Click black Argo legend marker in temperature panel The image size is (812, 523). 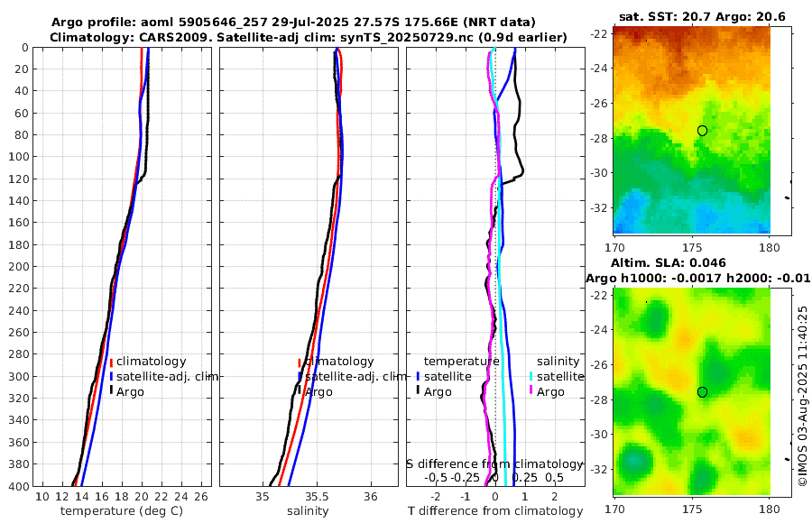pos(111,391)
